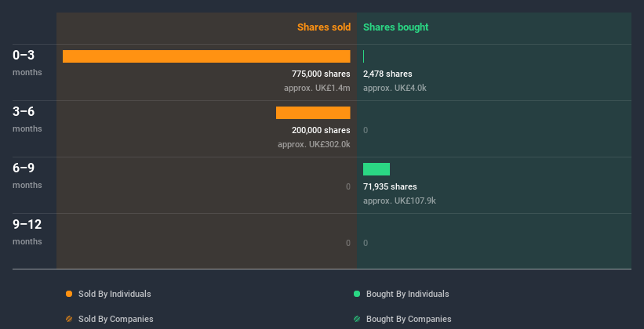The height and width of the screenshot is (329, 644).
Task: Click the 775,000 shares label
Action: pos(321,74)
